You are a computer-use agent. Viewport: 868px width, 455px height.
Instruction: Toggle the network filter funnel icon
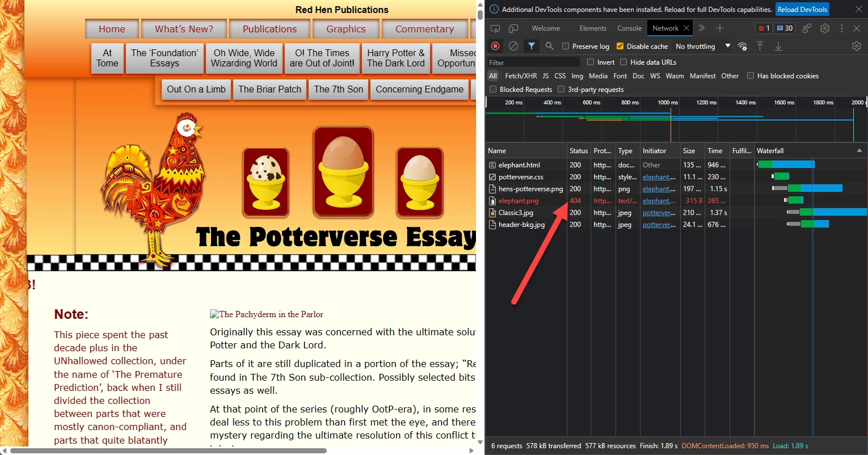(x=532, y=46)
